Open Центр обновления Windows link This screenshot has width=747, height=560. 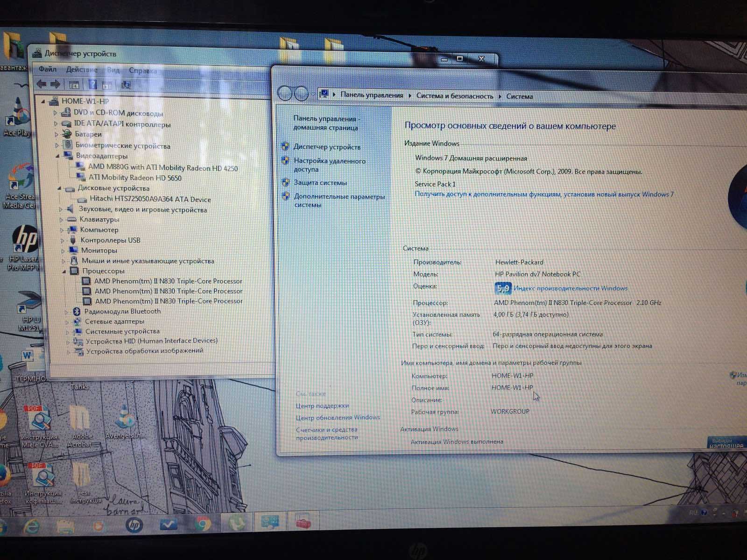tap(338, 417)
